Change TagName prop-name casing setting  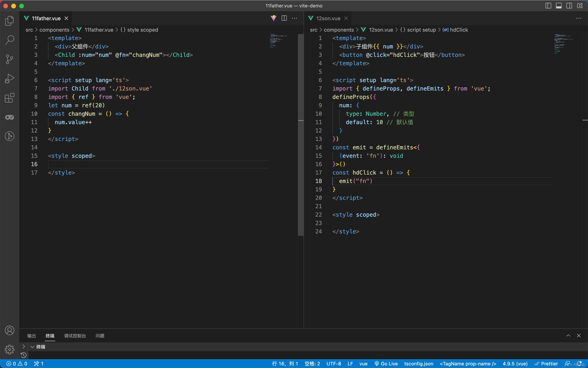[468, 364]
